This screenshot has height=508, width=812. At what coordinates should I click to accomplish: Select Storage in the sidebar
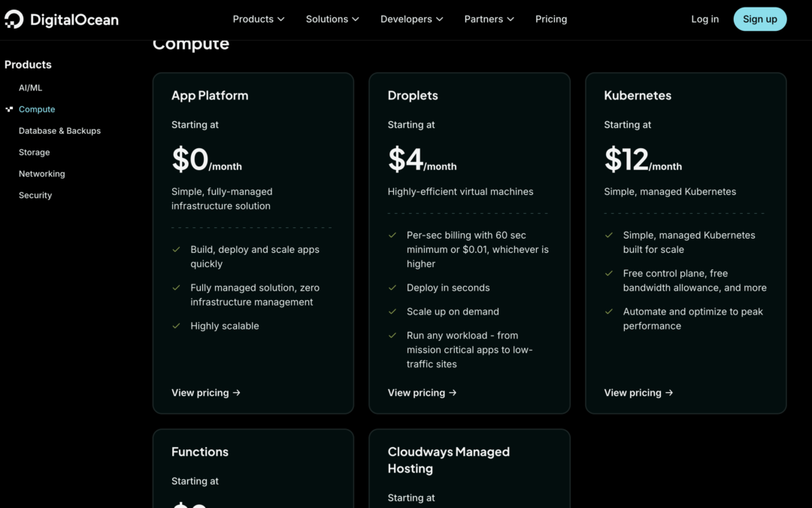pyautogui.click(x=34, y=152)
